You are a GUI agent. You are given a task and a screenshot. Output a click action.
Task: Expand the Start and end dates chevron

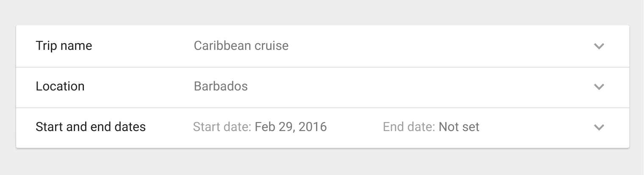(599, 127)
